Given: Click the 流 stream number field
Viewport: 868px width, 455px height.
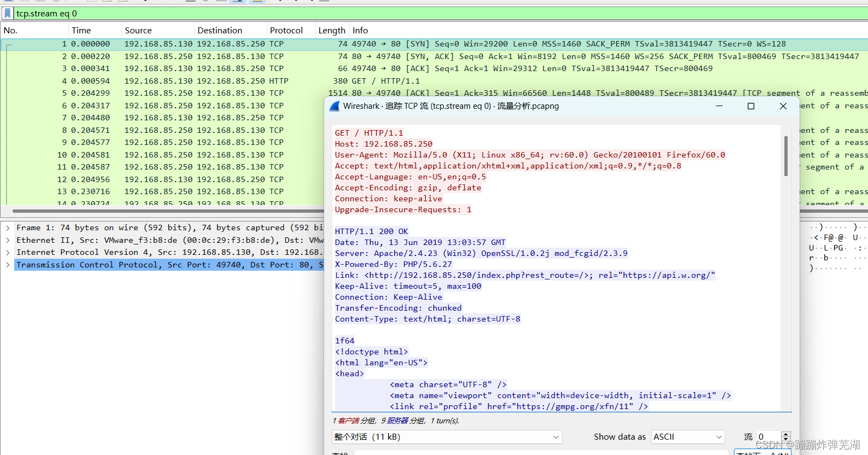Looking at the screenshot, I should 769,437.
